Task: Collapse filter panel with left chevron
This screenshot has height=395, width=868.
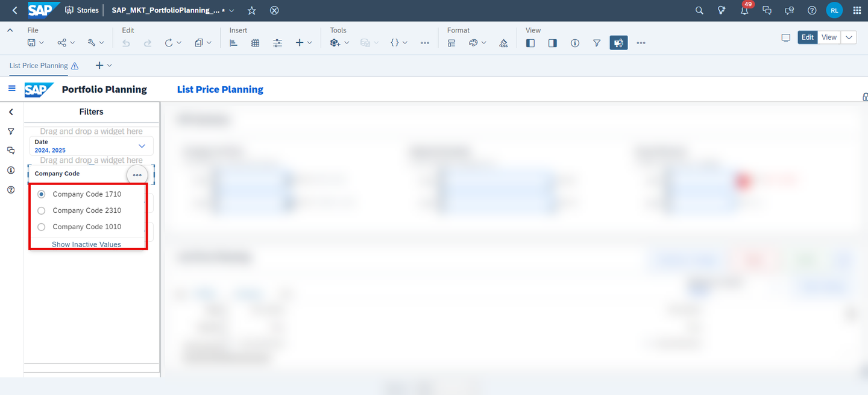Action: pos(11,112)
